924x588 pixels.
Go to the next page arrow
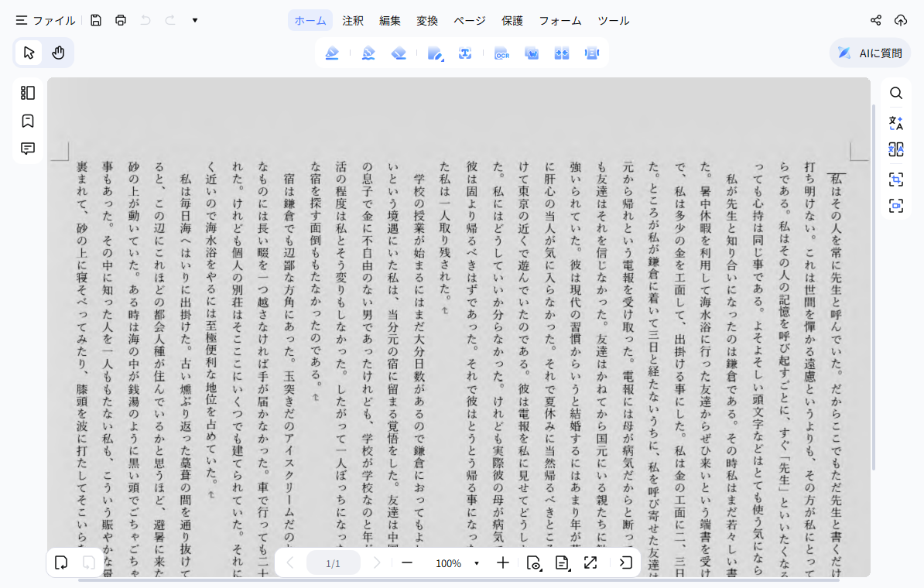[377, 563]
